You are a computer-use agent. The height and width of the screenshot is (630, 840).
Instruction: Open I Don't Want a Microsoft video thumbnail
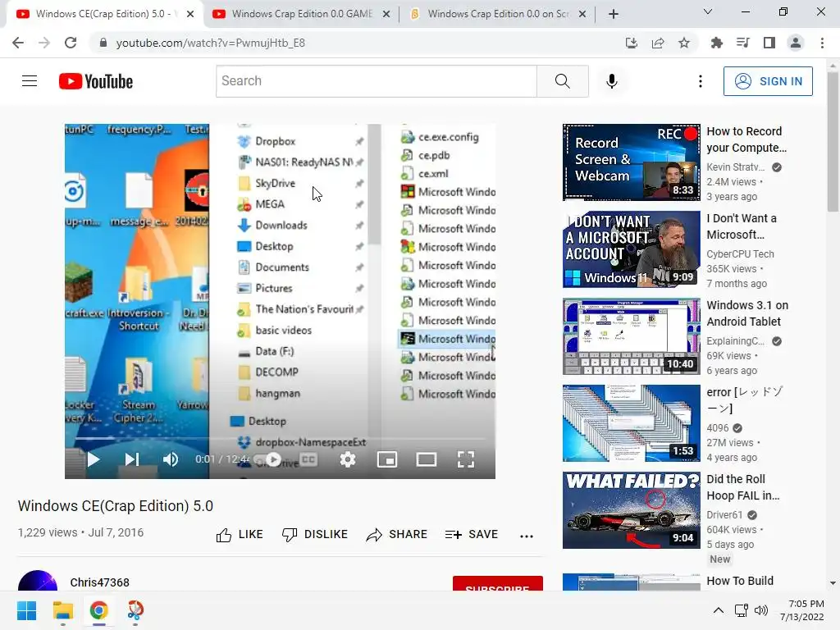pyautogui.click(x=631, y=249)
